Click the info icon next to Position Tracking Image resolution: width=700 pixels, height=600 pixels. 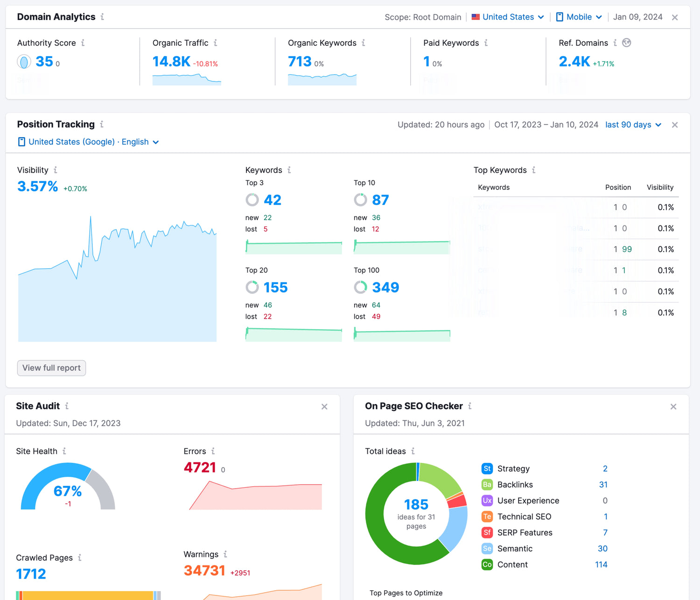[102, 125]
